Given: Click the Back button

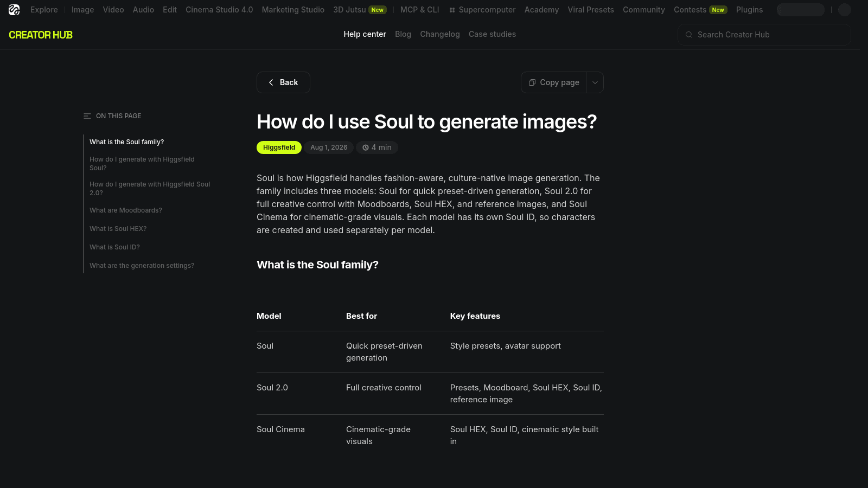Looking at the screenshot, I should pos(283,82).
